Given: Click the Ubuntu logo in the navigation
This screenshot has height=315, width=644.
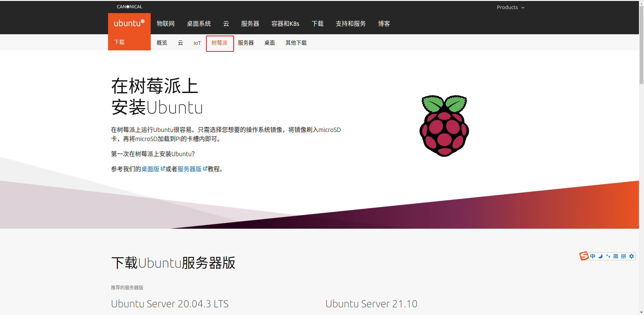Looking at the screenshot, I should coord(129,23).
